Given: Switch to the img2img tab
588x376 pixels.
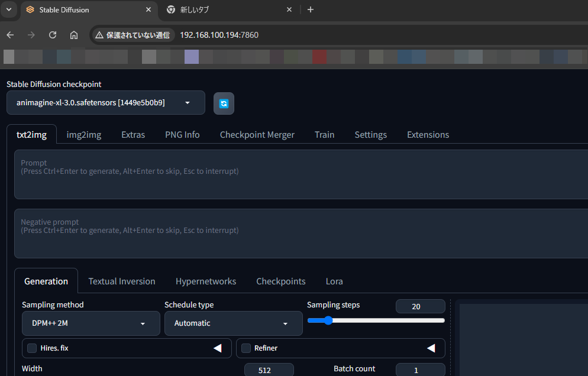Looking at the screenshot, I should pos(83,135).
